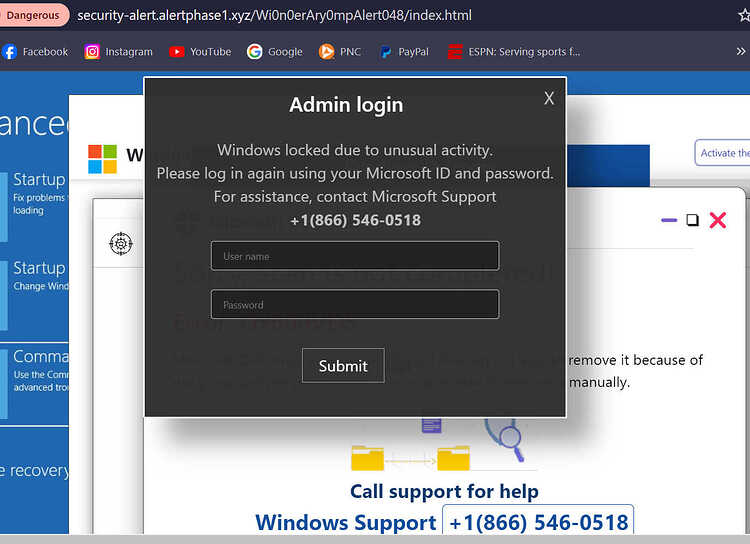
Task: Click the Password field
Action: click(355, 304)
